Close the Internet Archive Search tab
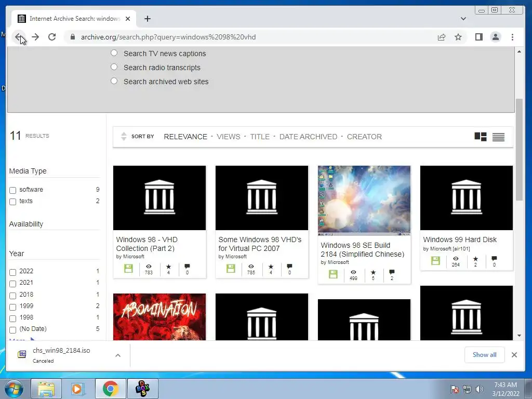This screenshot has width=532, height=399. tap(128, 19)
